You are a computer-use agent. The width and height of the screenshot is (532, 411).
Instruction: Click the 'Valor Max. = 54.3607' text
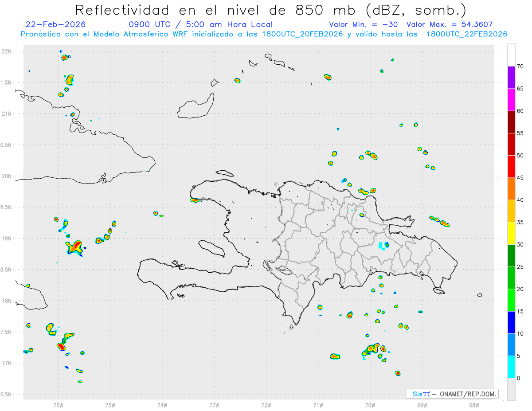[450, 24]
